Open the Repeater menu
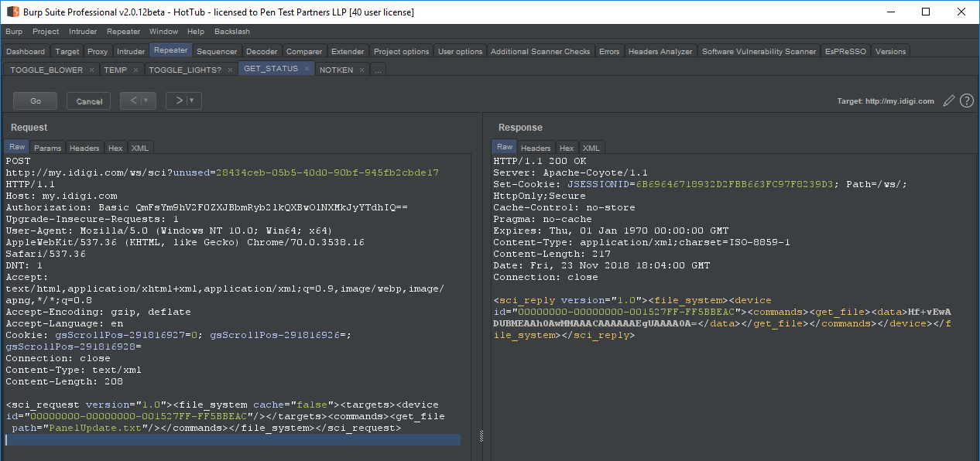 point(124,32)
